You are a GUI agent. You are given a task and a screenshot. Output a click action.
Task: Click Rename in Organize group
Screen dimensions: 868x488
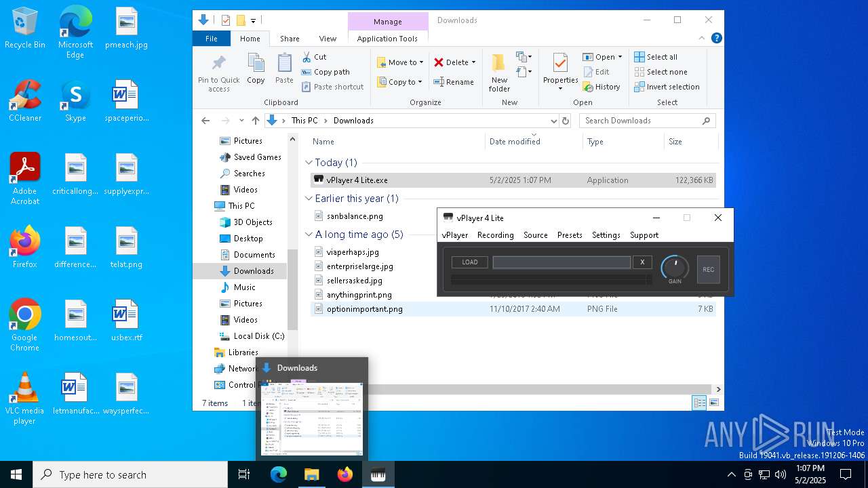(x=454, y=82)
